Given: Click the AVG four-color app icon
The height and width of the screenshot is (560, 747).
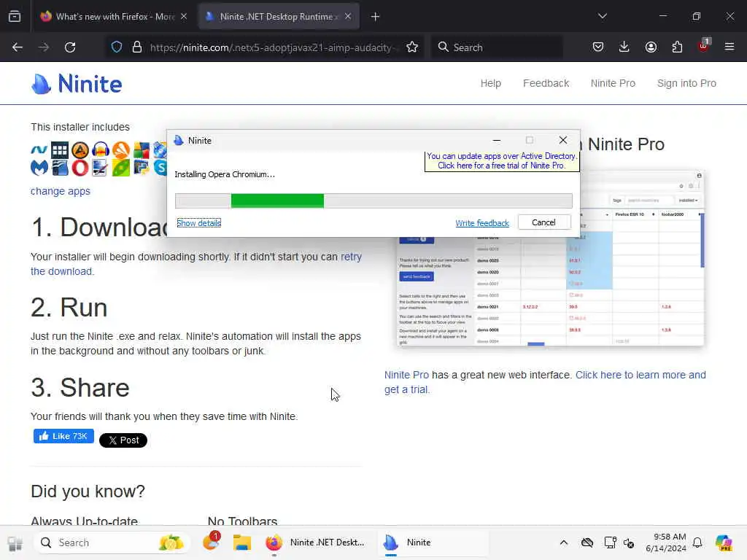Looking at the screenshot, I should tap(142, 150).
